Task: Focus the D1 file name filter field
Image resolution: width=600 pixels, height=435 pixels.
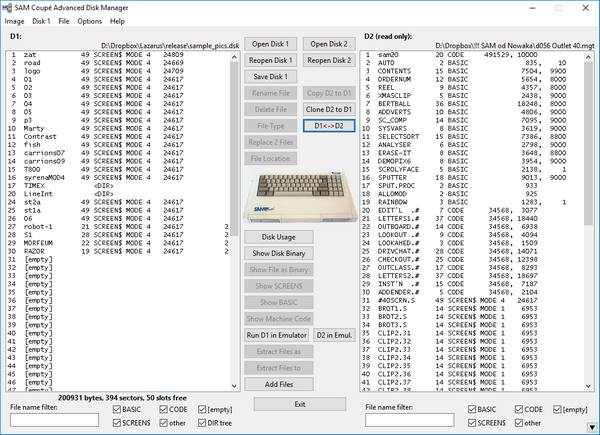Action: [x=54, y=420]
